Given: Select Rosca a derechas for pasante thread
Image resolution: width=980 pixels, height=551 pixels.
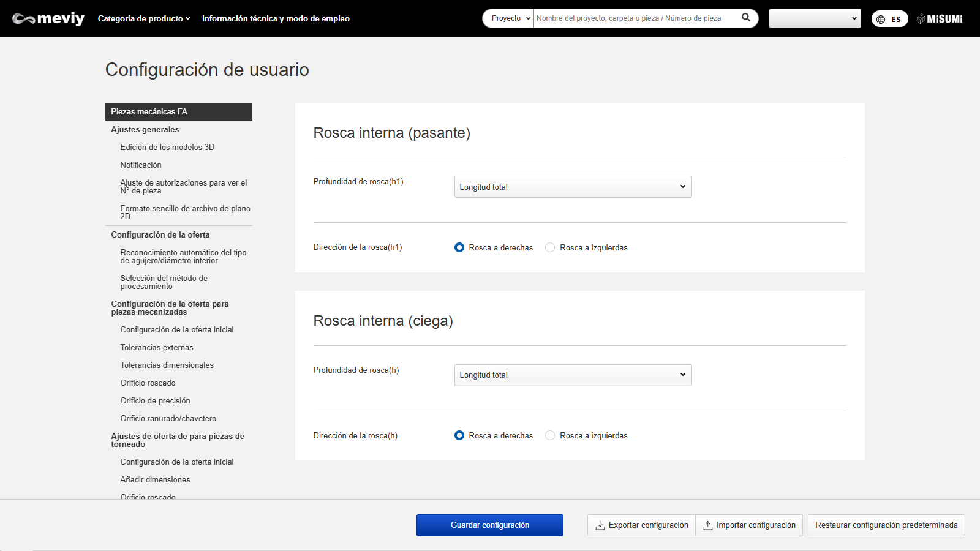Looking at the screenshot, I should coord(459,247).
